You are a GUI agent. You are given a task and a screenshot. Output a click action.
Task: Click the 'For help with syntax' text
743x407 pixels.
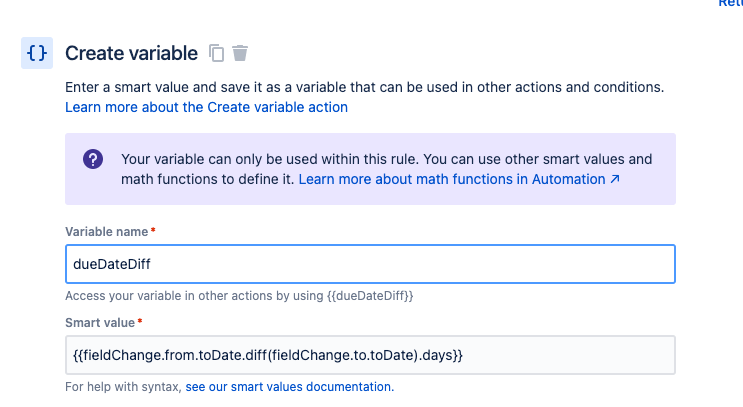pyautogui.click(x=123, y=387)
